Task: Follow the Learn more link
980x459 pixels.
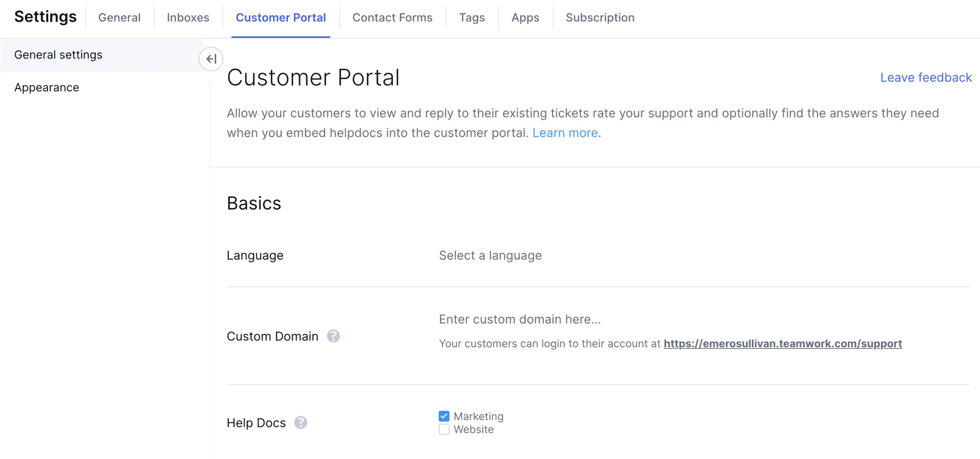Action: [565, 133]
